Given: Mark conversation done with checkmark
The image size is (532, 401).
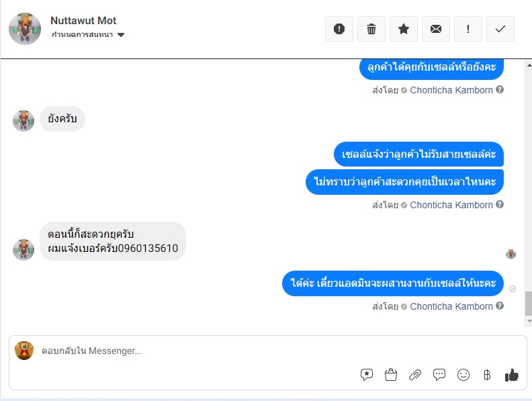Looking at the screenshot, I should (x=500, y=29).
